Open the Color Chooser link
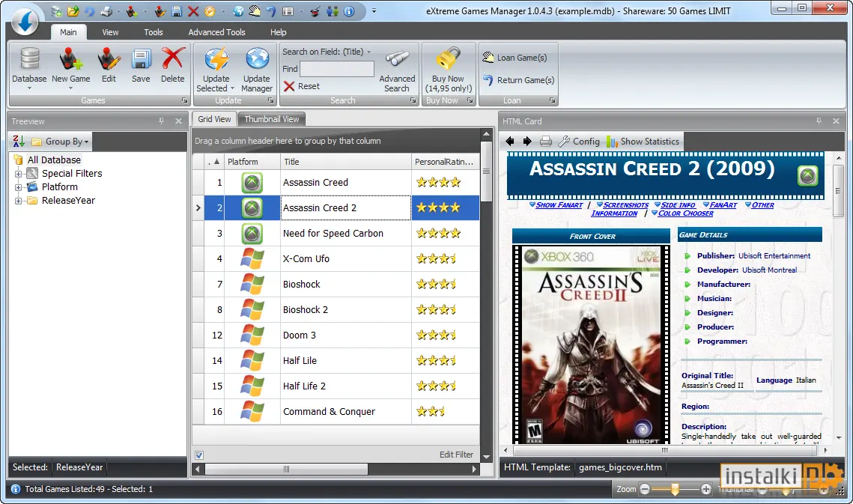The height and width of the screenshot is (504, 853). [x=685, y=213]
